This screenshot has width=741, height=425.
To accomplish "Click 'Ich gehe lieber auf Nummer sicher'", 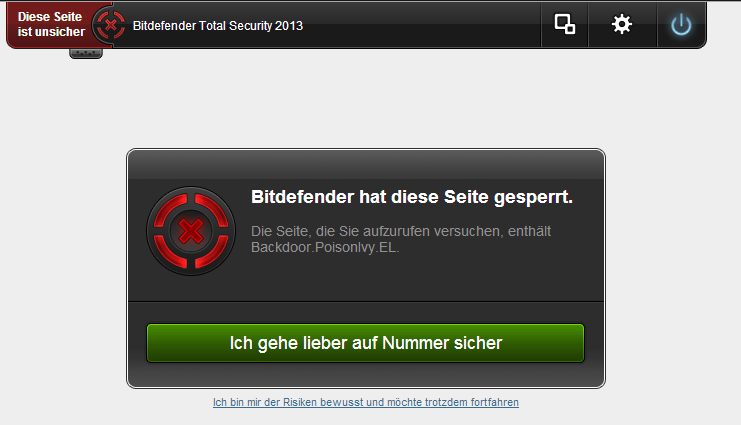I will (x=365, y=343).
